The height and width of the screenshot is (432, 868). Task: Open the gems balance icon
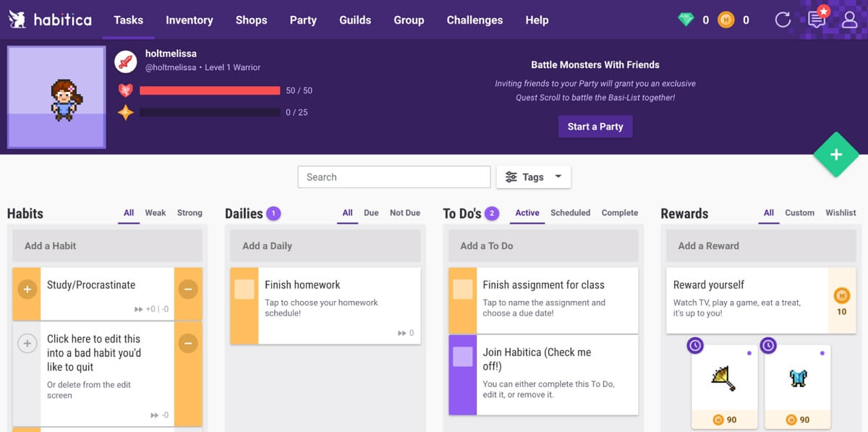tap(686, 20)
